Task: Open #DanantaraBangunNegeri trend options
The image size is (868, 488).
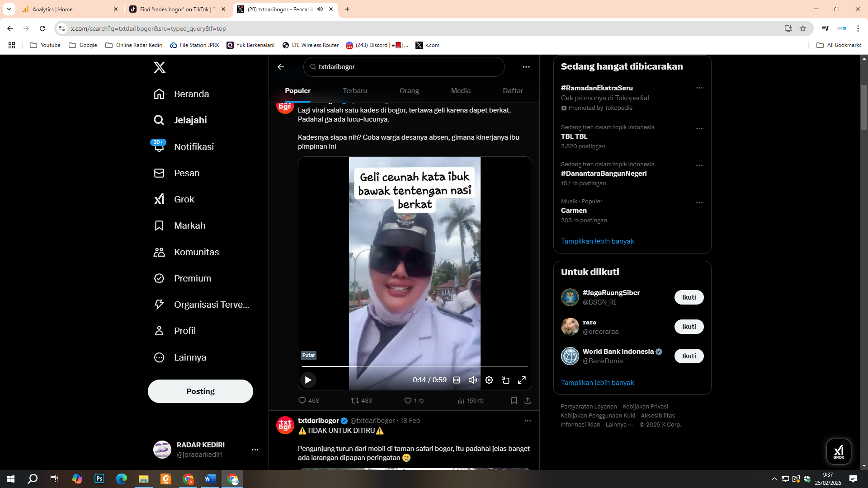Action: (699, 165)
